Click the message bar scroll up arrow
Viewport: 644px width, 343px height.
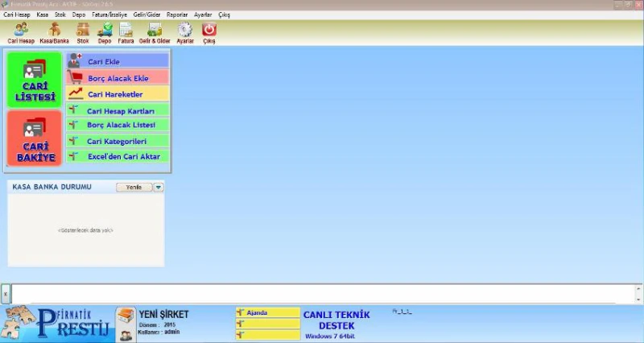point(638,289)
